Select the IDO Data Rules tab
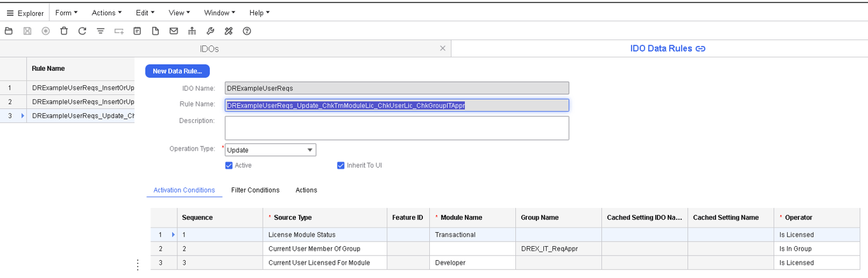Viewport: 868px width, 278px height. (661, 48)
